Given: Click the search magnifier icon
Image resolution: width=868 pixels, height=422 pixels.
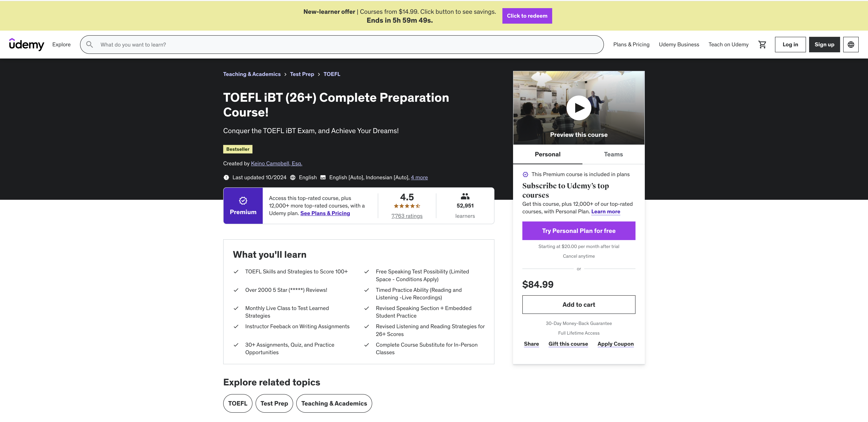Looking at the screenshot, I should pos(90,45).
